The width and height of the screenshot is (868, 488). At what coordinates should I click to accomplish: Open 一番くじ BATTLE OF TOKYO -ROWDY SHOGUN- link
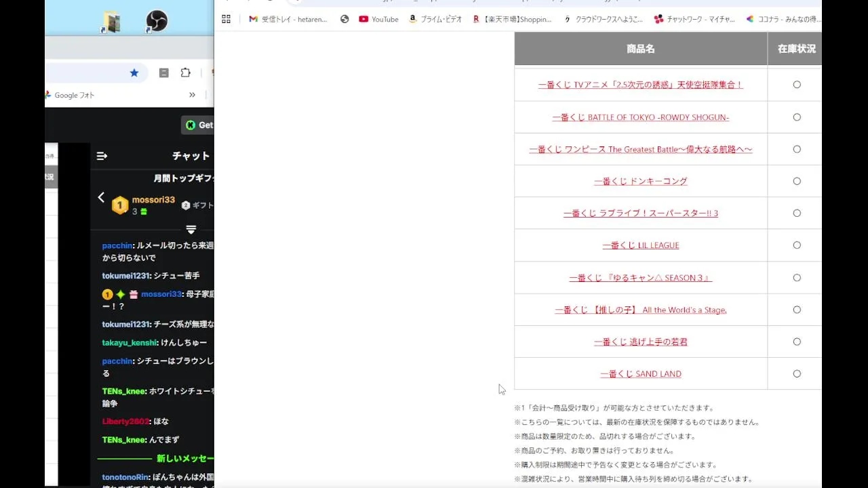(x=641, y=117)
